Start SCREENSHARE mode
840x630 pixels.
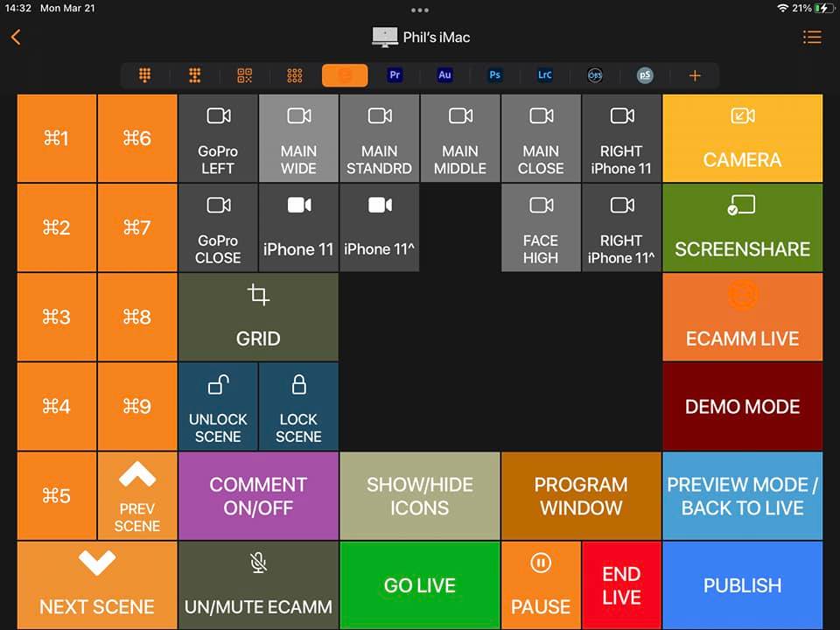click(x=743, y=227)
